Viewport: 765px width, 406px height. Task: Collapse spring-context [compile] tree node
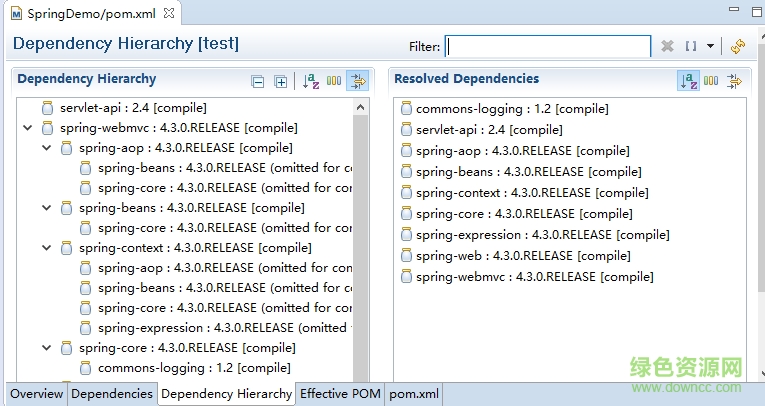point(47,248)
